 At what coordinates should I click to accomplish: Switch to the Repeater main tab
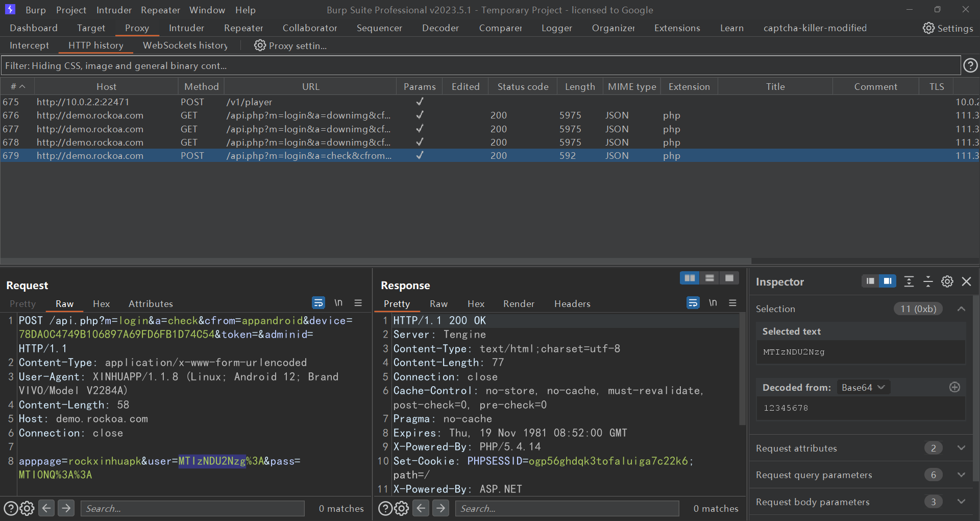pos(243,28)
